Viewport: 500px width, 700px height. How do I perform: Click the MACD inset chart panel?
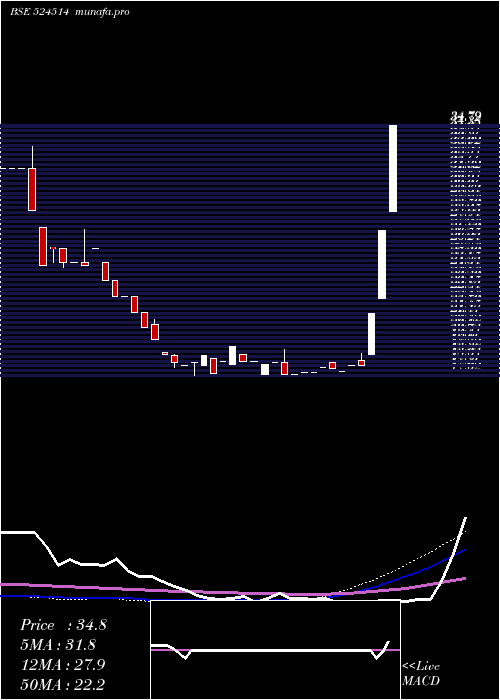click(275, 650)
